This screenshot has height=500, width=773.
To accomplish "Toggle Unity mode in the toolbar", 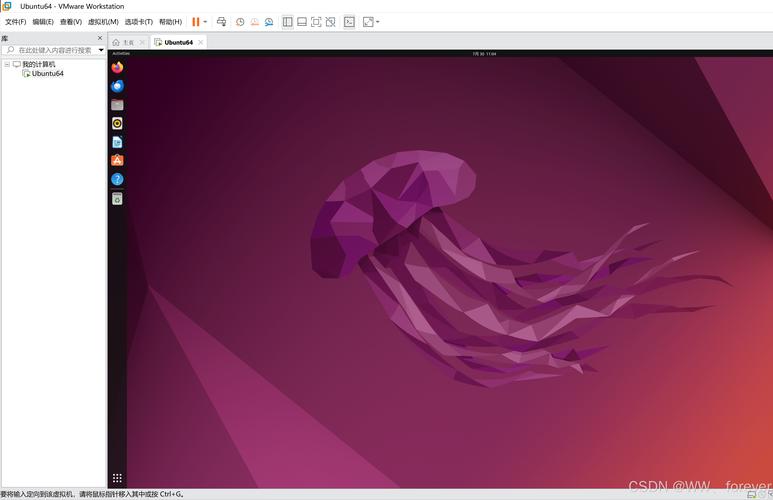I will point(330,21).
